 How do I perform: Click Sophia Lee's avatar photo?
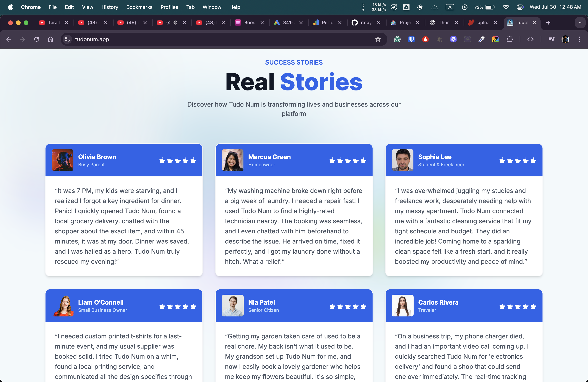(402, 160)
